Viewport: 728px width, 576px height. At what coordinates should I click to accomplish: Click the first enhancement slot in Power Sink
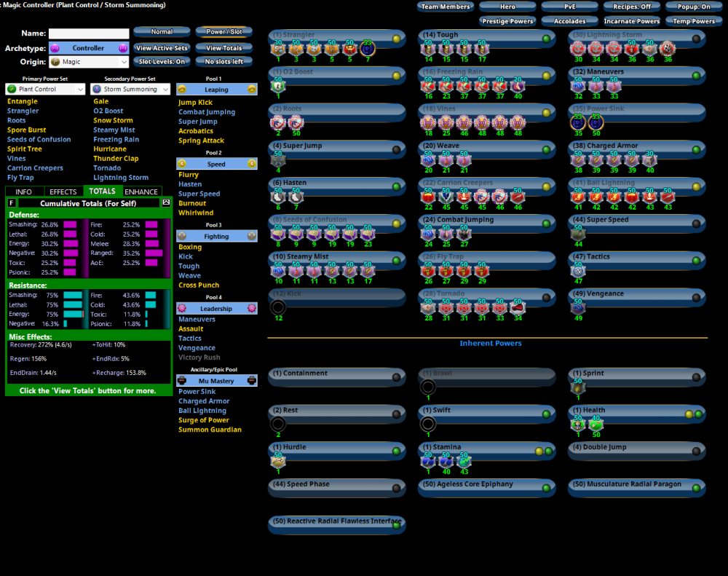[x=577, y=122]
